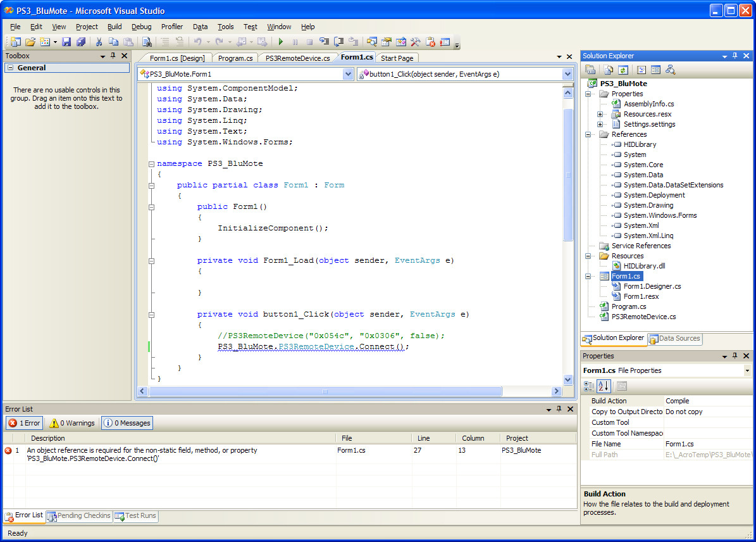Select Form1.Designer.cs in Solution Explorer
This screenshot has height=542, width=756.
point(652,287)
